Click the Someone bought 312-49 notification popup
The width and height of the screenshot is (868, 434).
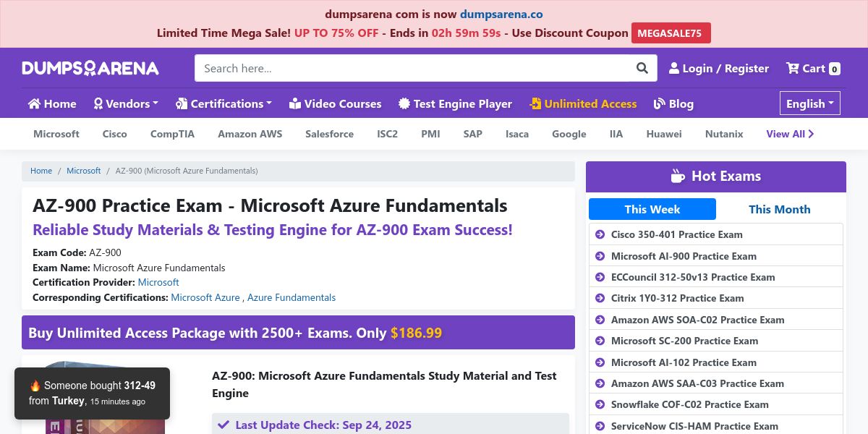click(x=92, y=393)
